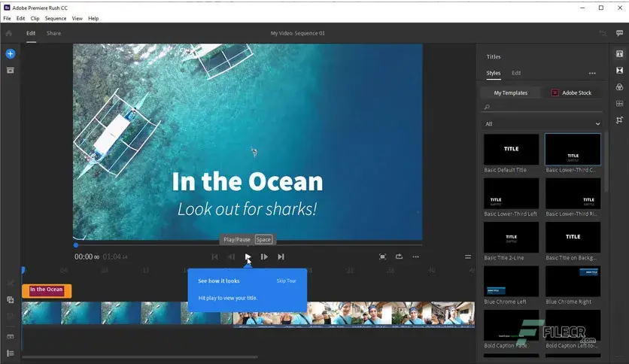Click the Undo arrow icon

click(x=602, y=33)
